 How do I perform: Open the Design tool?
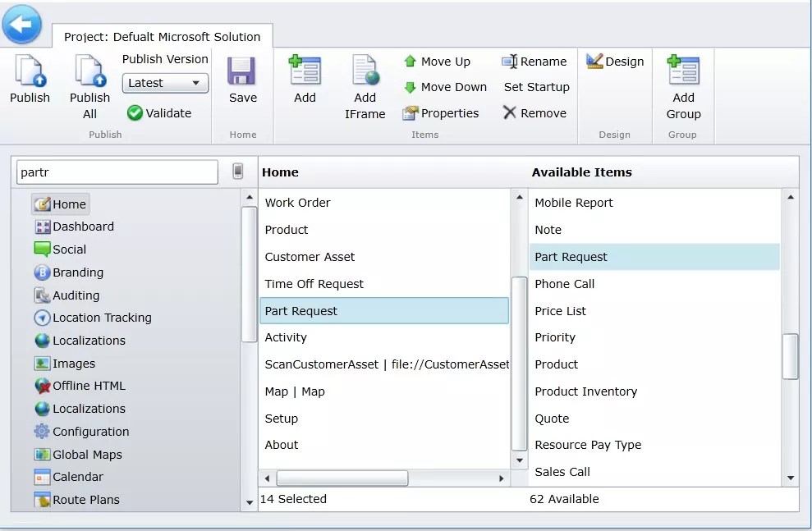point(615,61)
